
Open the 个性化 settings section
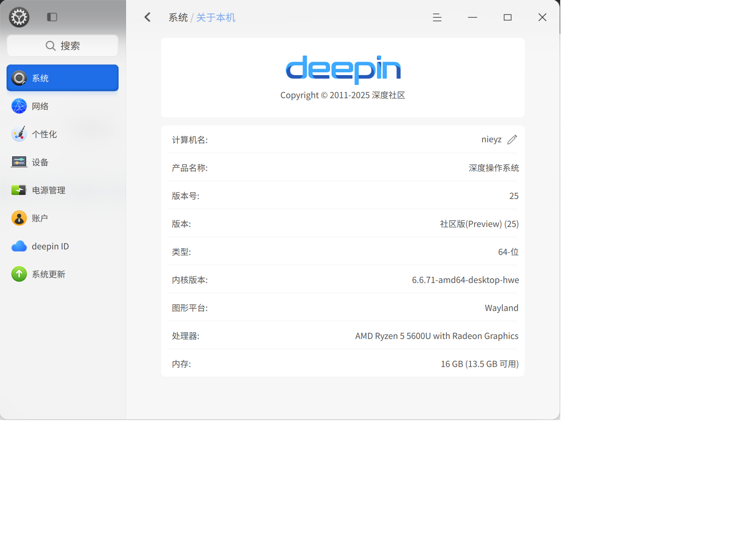[x=63, y=134]
